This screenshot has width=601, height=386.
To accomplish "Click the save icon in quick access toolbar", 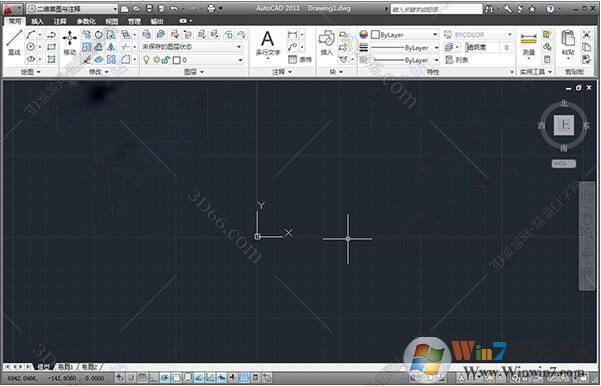I will point(149,8).
